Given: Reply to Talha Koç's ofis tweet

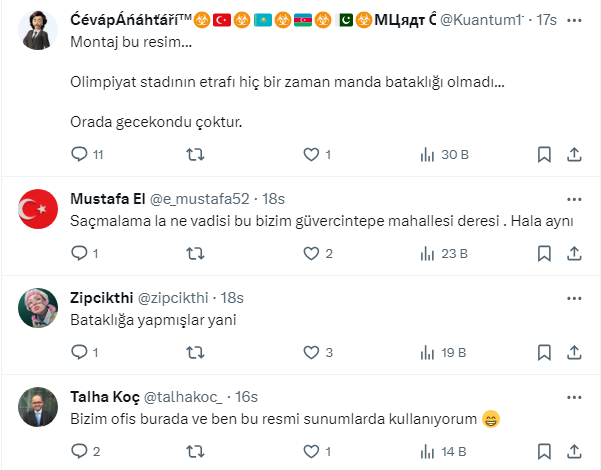Looking at the screenshot, I should click(81, 451).
